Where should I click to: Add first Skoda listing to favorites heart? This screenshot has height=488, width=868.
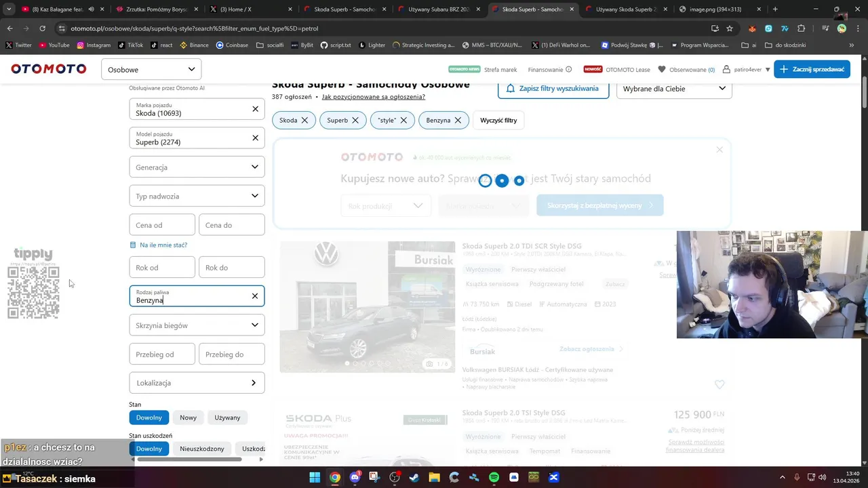(x=719, y=384)
